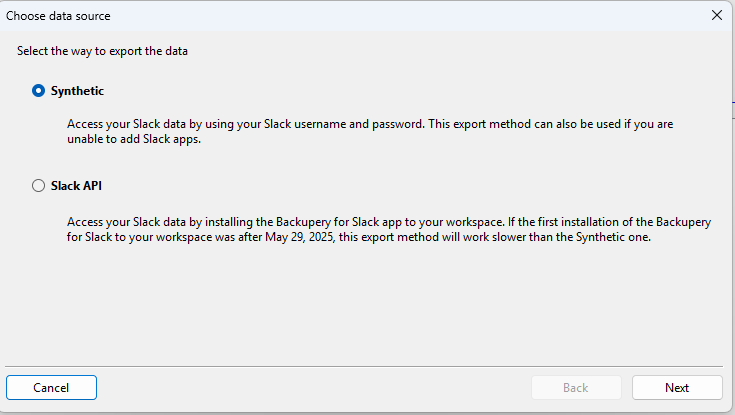
Task: Click the "Choose data source" window title
Action: 59,16
